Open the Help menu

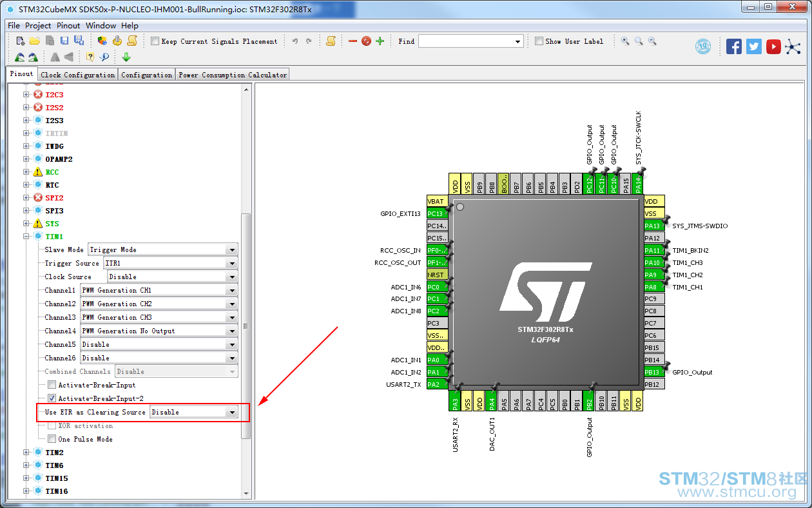(130, 26)
